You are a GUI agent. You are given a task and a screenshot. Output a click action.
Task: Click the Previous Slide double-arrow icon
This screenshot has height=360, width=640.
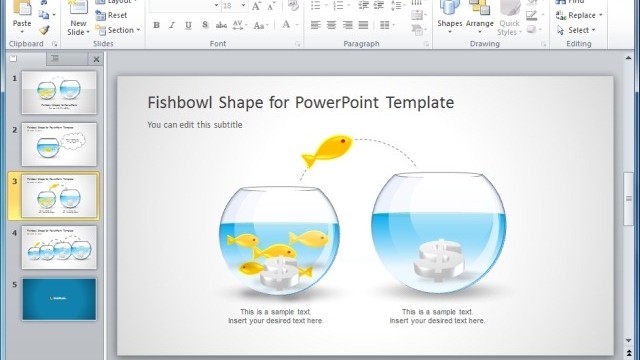(629, 353)
